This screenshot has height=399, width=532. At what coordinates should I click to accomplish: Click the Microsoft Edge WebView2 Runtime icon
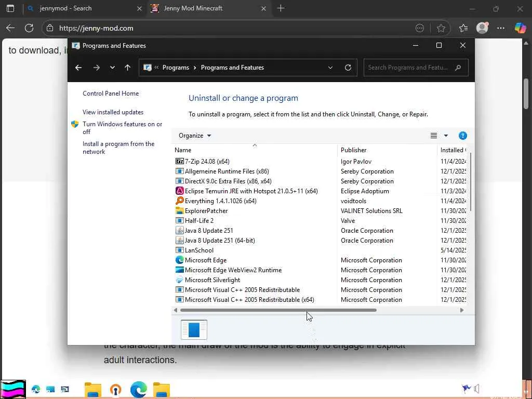(179, 270)
